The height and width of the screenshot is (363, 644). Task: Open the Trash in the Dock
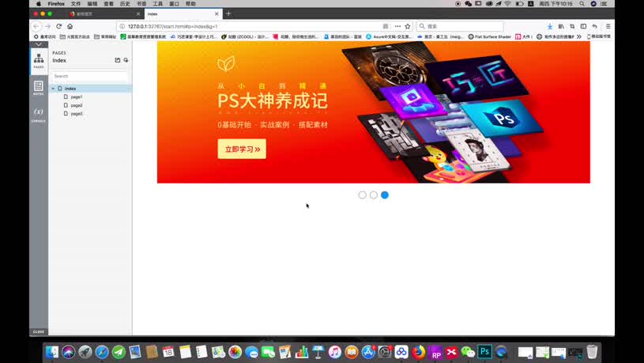tap(592, 352)
